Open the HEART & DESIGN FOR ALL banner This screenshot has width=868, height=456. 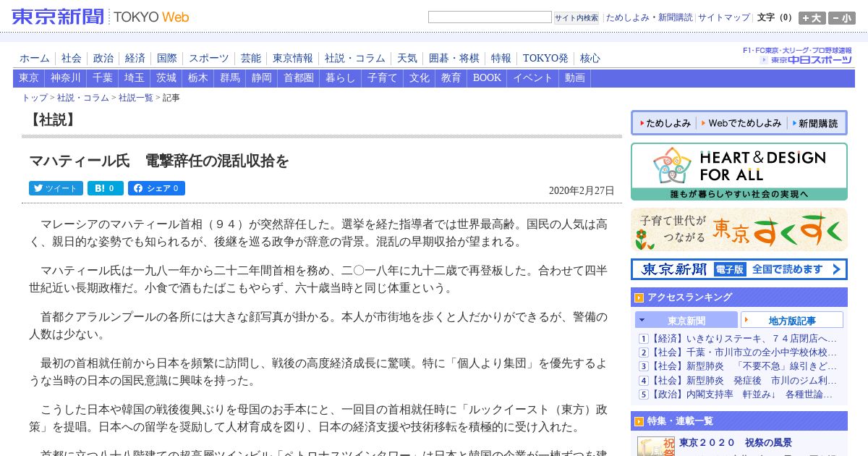(x=739, y=172)
